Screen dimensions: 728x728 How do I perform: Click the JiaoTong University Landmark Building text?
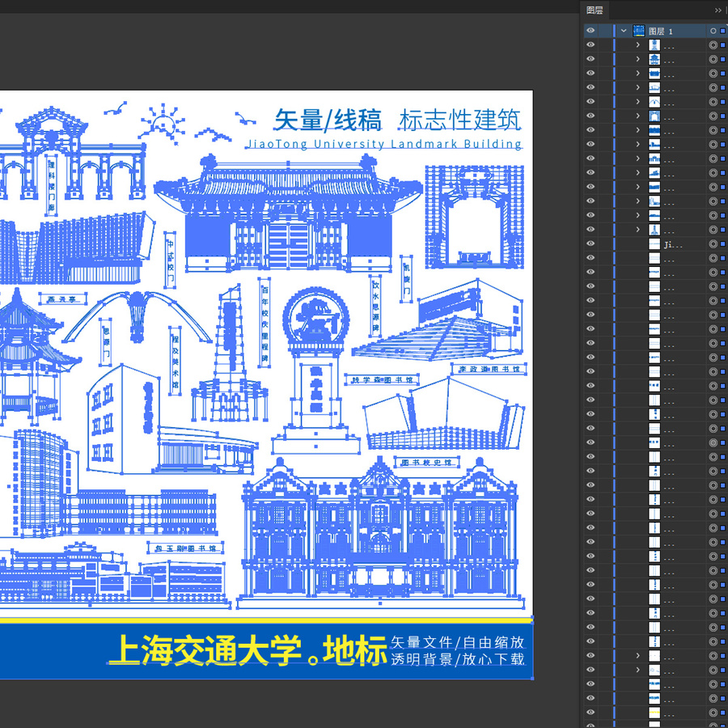coord(384,144)
